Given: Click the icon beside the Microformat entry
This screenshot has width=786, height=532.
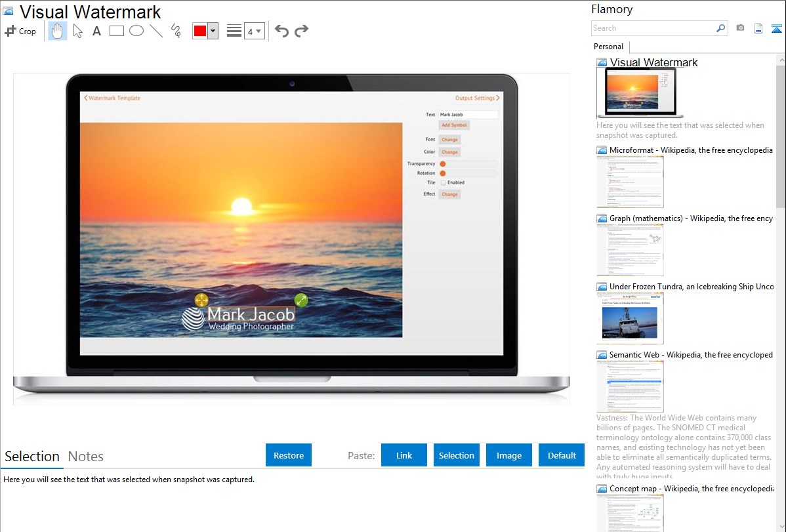Looking at the screenshot, I should pos(602,150).
